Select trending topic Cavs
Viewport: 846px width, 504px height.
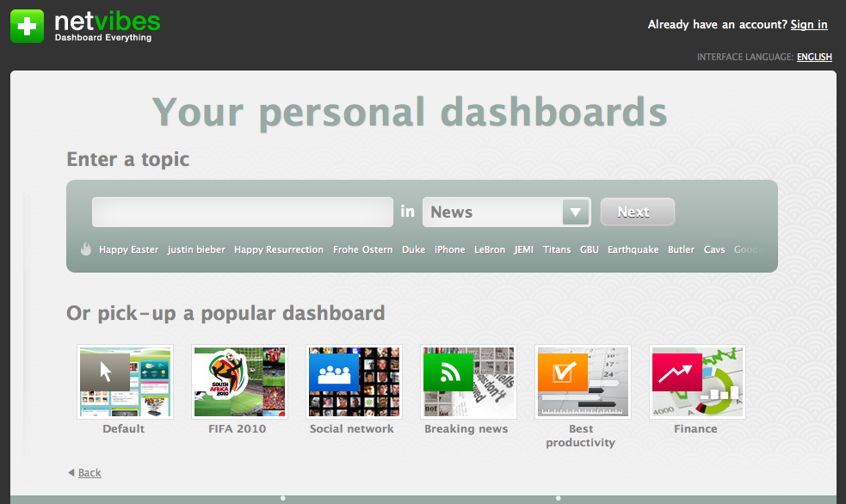pos(713,249)
